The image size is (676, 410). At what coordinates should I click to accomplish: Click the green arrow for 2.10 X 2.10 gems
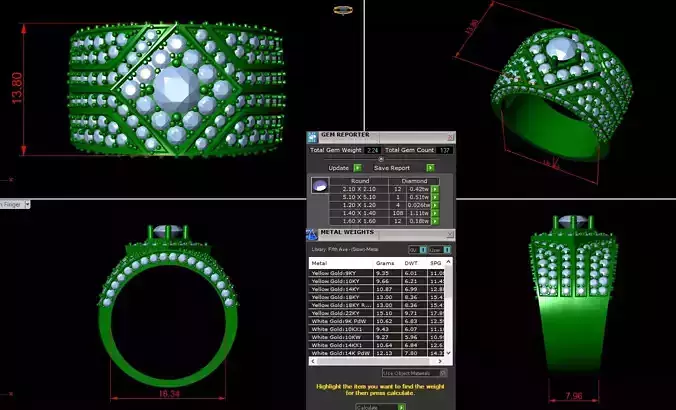coord(435,189)
